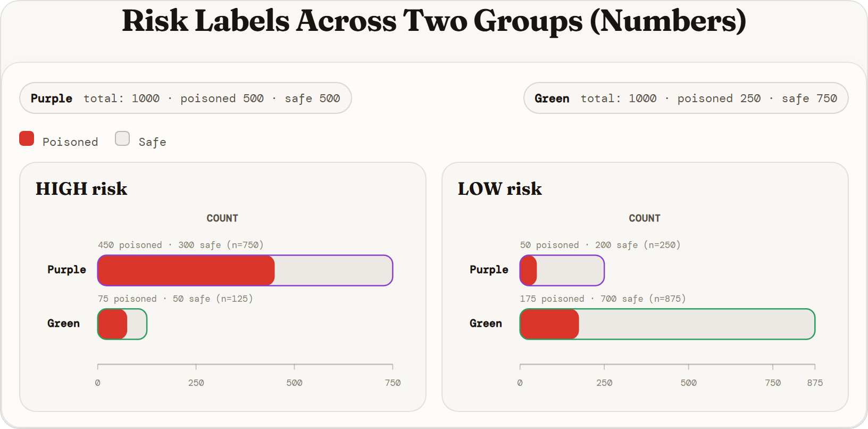Image resolution: width=868 pixels, height=429 pixels.
Task: Click Green safe segment in LOW risk
Action: (697, 324)
